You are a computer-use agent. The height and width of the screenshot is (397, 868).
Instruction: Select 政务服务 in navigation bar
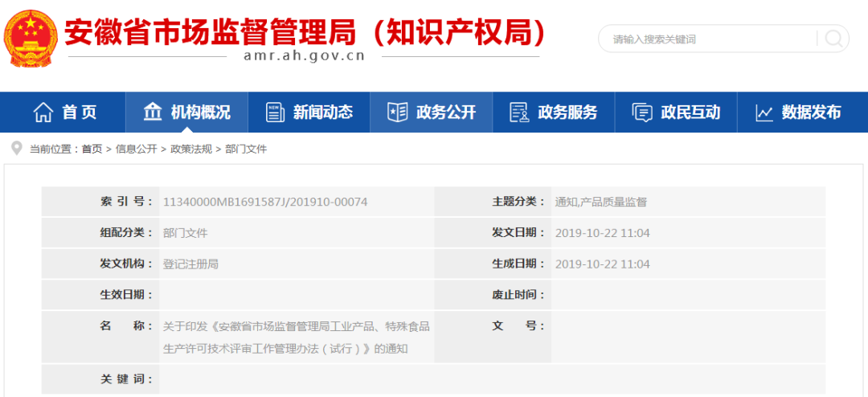pos(554,113)
